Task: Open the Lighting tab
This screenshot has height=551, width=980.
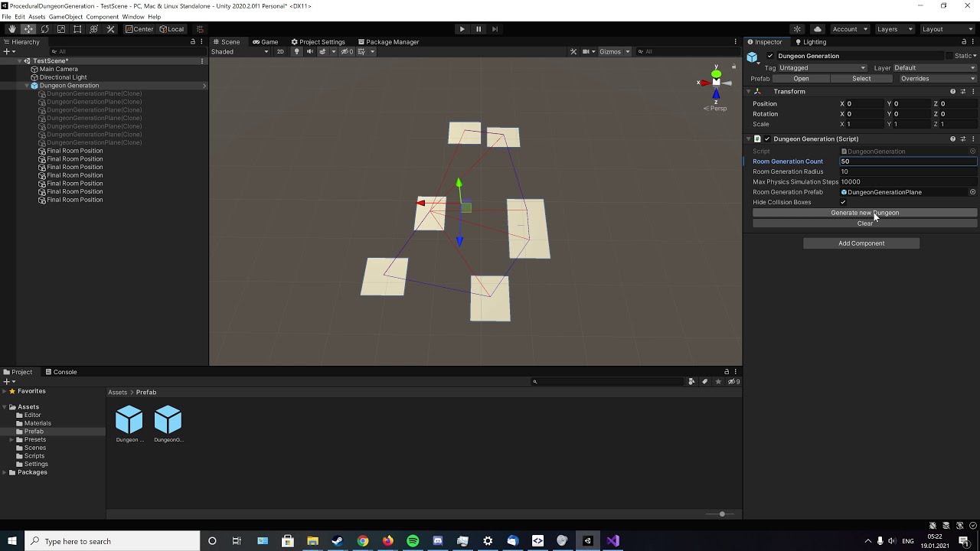Action: pos(811,42)
